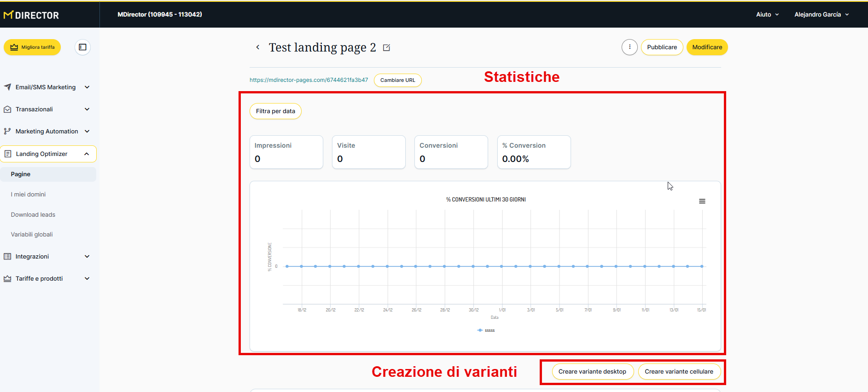This screenshot has height=392, width=868.
Task: Click the back arrow beside page title
Action: 258,47
